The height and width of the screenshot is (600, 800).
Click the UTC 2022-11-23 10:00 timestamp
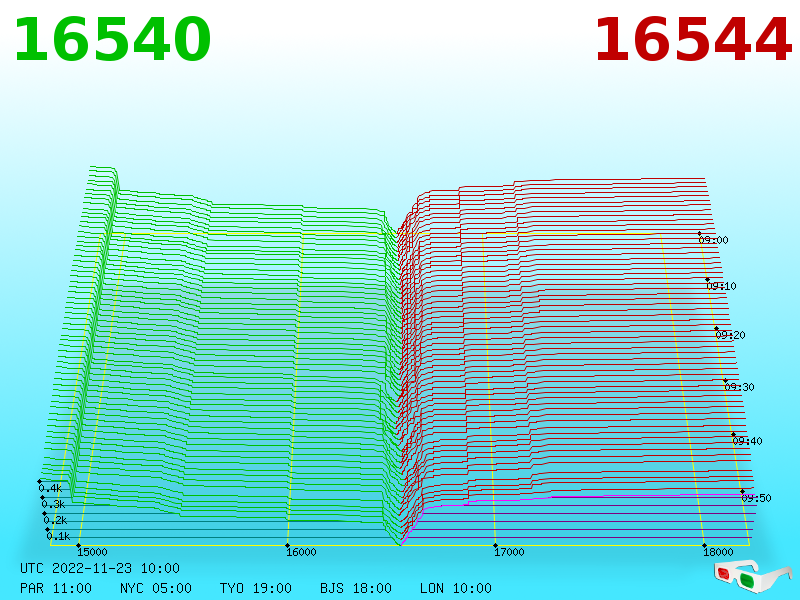pos(100,568)
